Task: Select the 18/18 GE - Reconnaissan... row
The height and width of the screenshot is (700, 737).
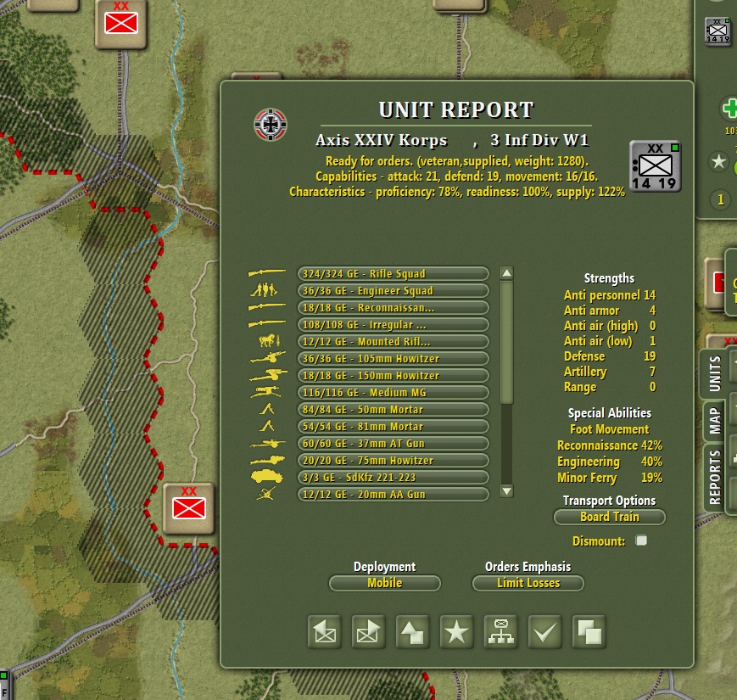Action: [x=394, y=307]
